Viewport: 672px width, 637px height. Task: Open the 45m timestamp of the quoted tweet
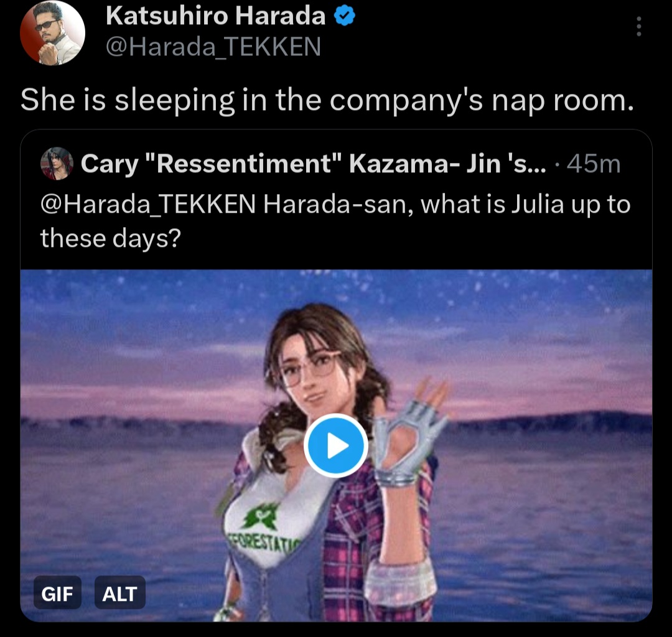tap(594, 164)
